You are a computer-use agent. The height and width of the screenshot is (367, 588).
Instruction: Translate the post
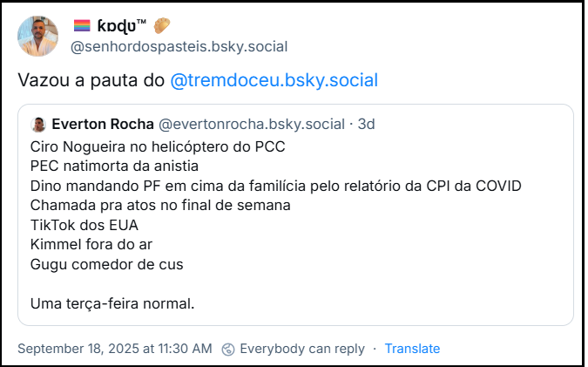coord(412,349)
